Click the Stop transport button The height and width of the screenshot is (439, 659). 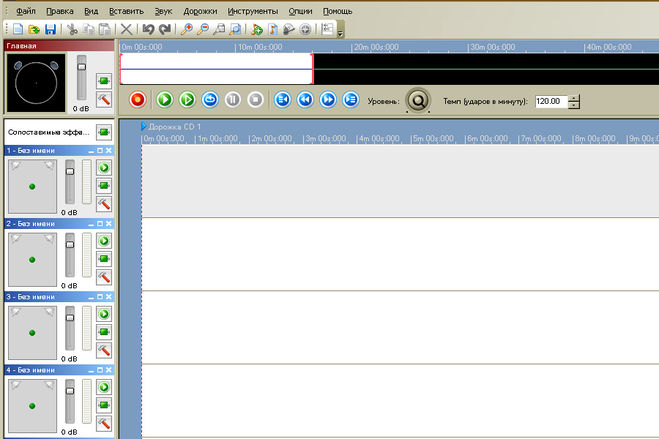tap(255, 100)
